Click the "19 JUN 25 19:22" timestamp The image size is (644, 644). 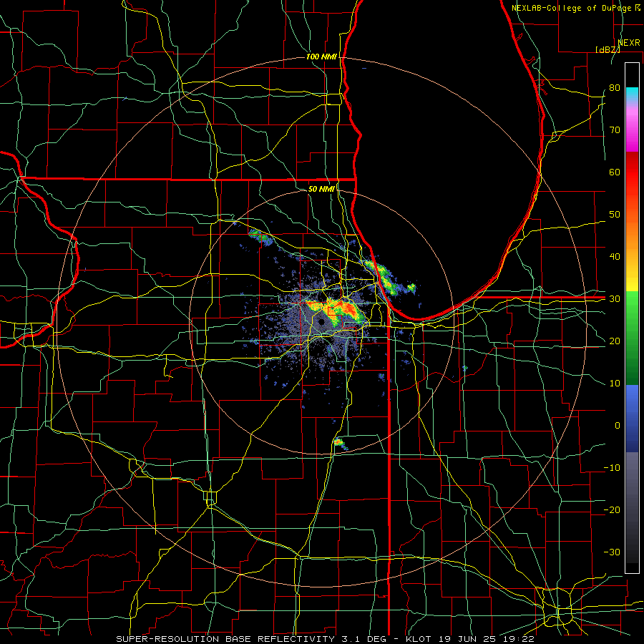485,639
